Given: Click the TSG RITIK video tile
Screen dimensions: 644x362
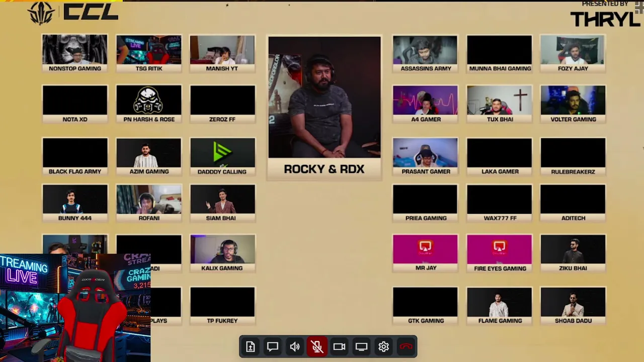Looking at the screenshot, I should point(149,54).
